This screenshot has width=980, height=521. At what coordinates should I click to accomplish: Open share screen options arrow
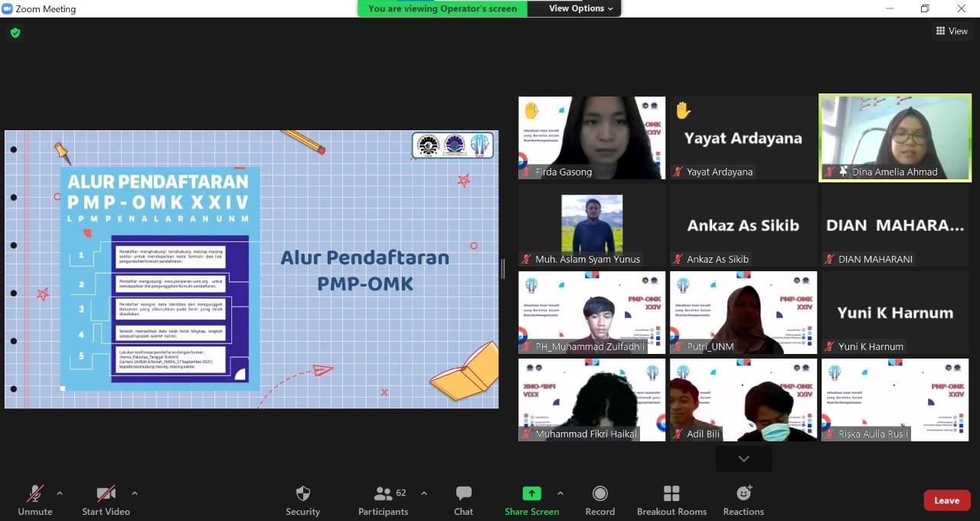pos(560,493)
